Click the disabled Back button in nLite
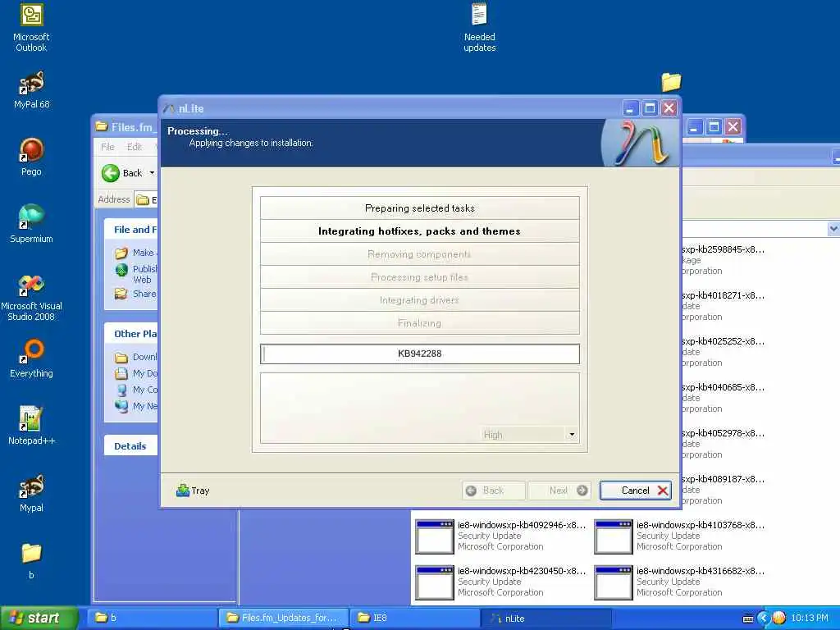The image size is (840, 630). [x=493, y=491]
